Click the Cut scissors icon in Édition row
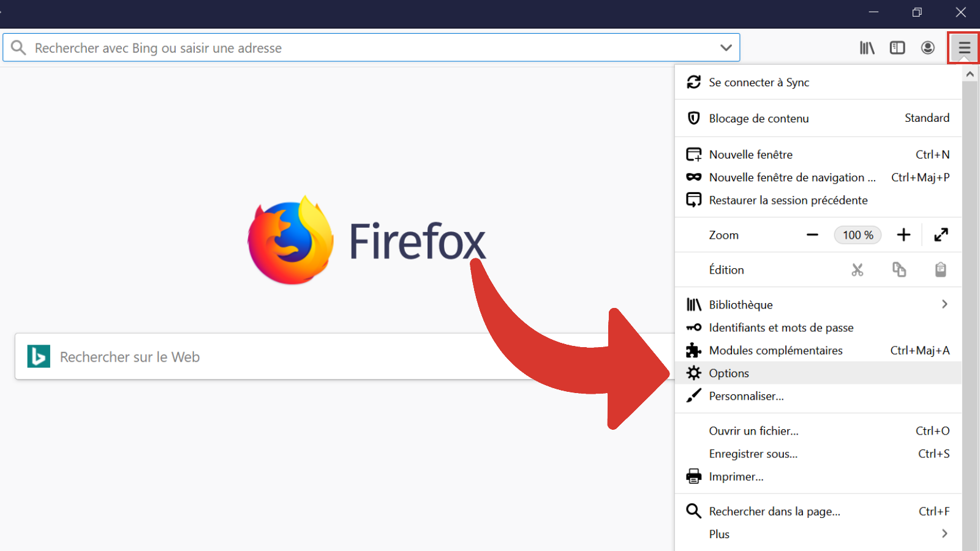This screenshot has width=980, height=551. coord(857,269)
